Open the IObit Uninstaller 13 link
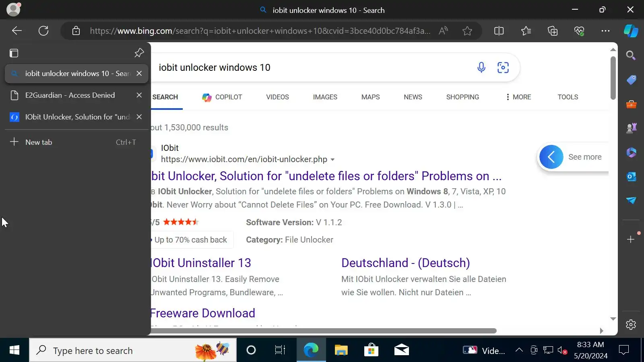This screenshot has width=644, height=362. point(201,263)
